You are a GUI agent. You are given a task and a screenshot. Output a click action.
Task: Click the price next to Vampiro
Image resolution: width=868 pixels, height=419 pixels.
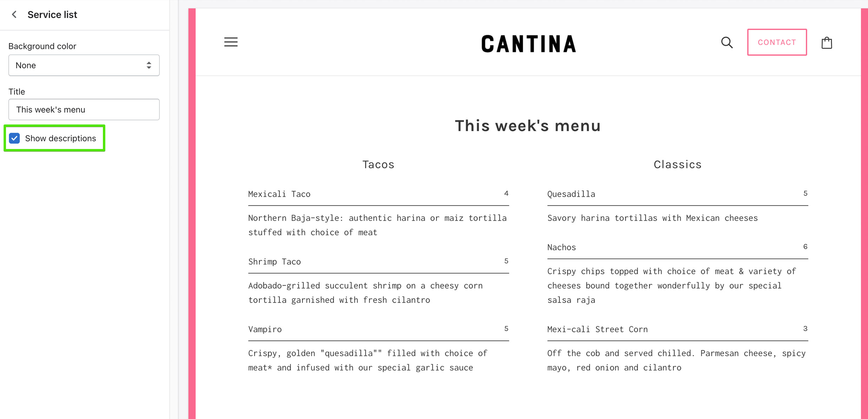[x=506, y=329]
